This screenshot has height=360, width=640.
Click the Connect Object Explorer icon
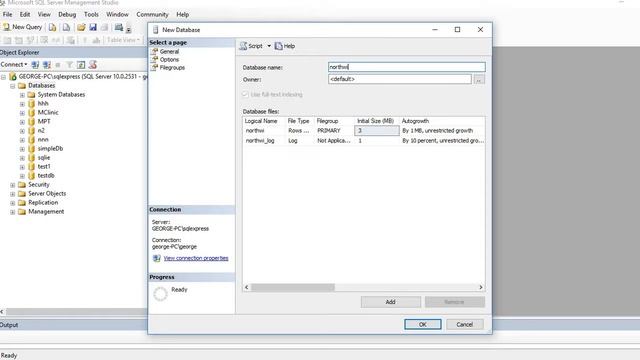click(36, 64)
